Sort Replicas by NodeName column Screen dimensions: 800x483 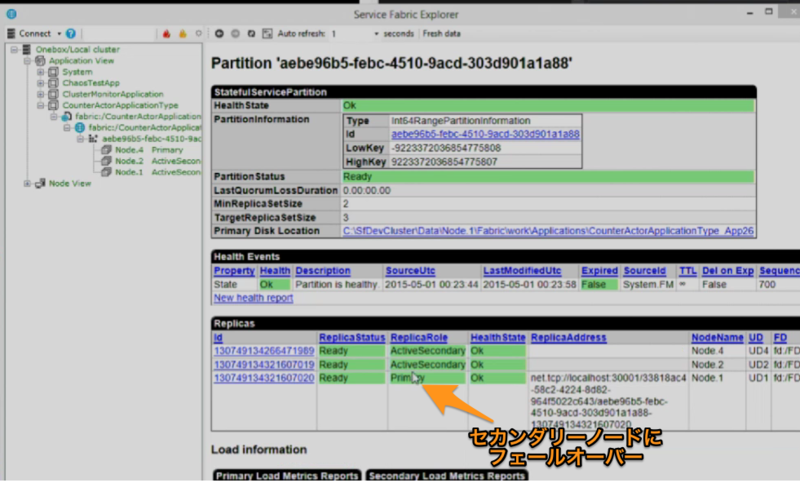717,338
